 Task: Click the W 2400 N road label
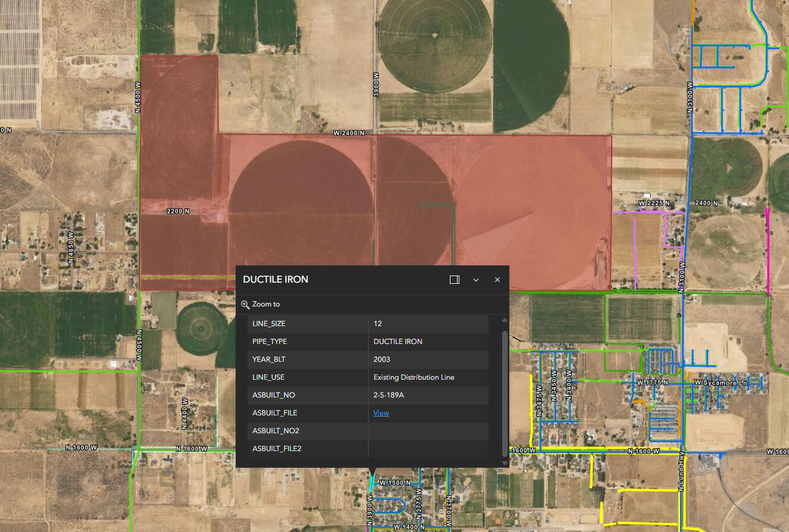coord(349,133)
